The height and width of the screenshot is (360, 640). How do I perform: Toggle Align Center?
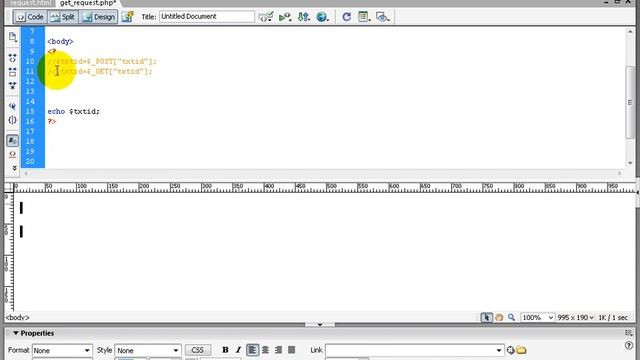265,350
